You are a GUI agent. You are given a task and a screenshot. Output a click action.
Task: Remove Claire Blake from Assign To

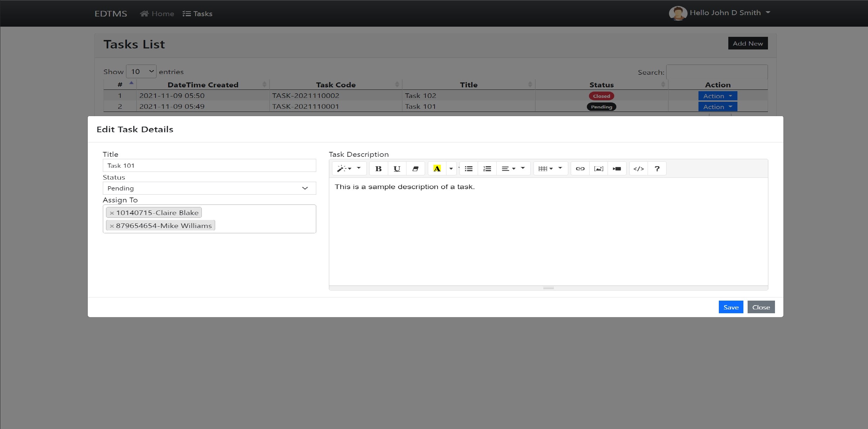pyautogui.click(x=111, y=212)
